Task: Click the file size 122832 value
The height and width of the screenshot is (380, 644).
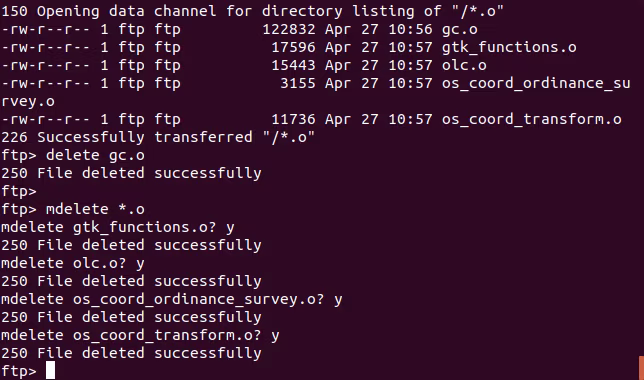Action: [289, 30]
